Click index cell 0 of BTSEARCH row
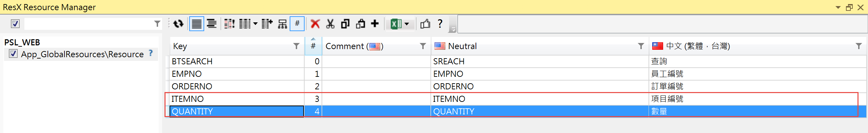868x133 pixels. (x=313, y=62)
